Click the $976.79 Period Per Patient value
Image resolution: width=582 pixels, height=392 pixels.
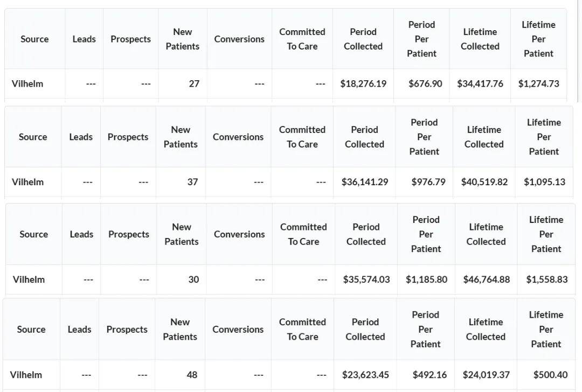pyautogui.click(x=428, y=182)
